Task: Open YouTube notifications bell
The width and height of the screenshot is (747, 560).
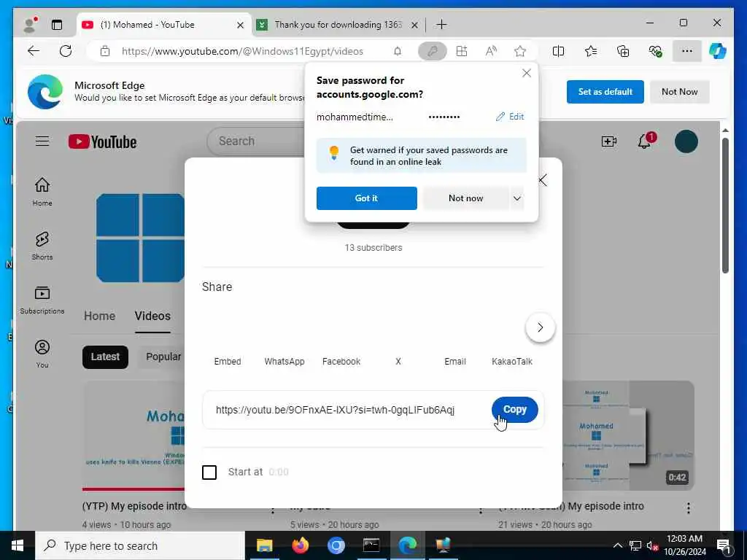Action: pyautogui.click(x=645, y=141)
